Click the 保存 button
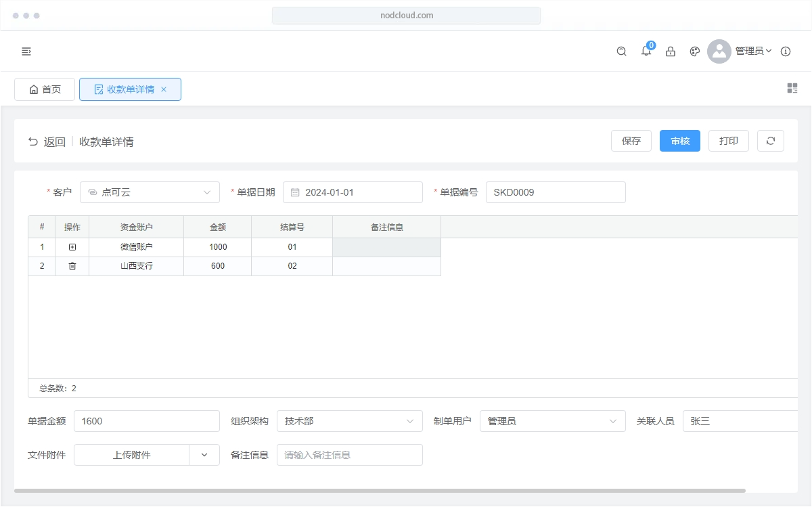 [631, 141]
